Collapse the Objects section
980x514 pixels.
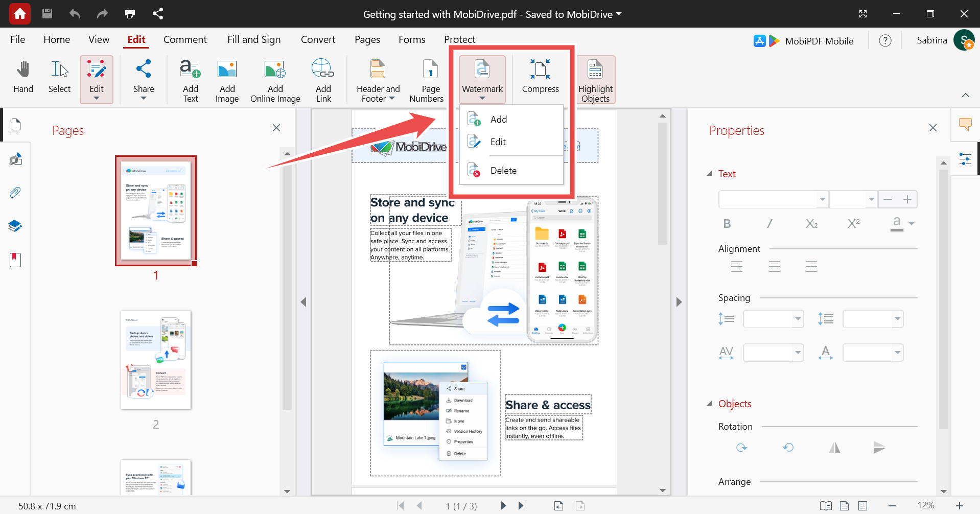[x=710, y=404]
